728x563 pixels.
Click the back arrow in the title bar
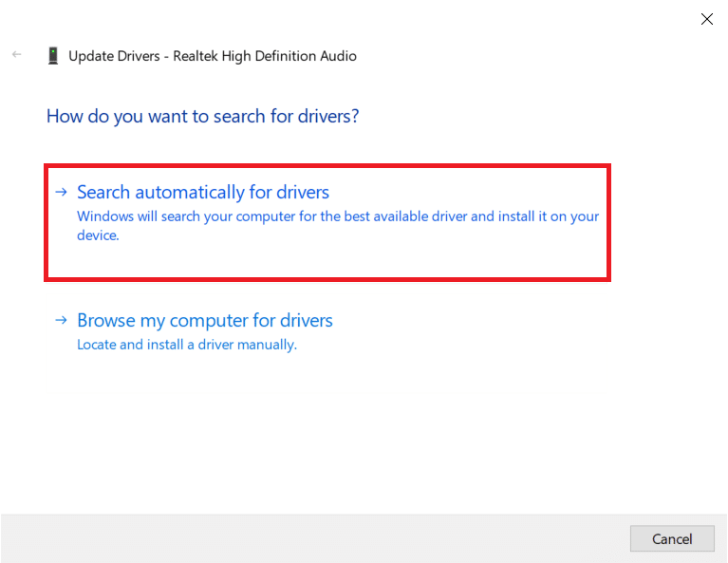coord(16,55)
